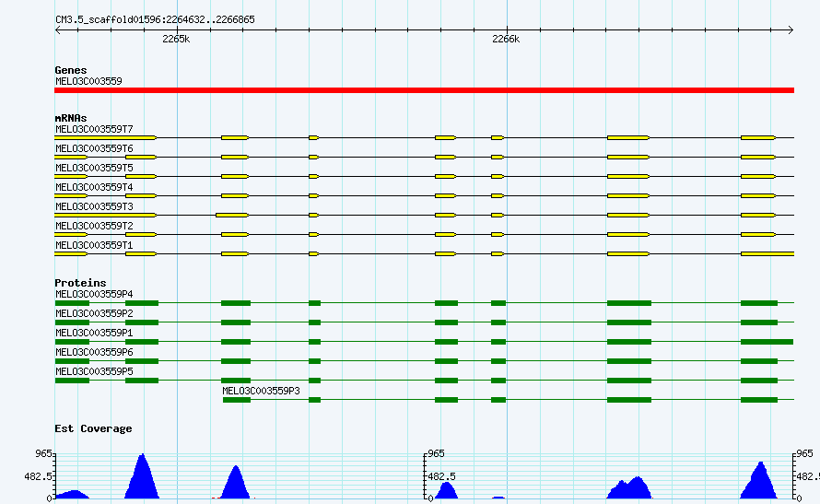Select the MEL03C003559 gene label

tap(88, 81)
